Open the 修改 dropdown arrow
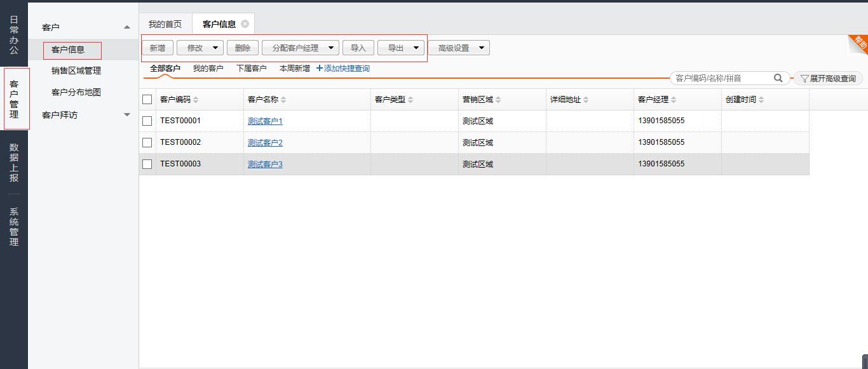Image resolution: width=868 pixels, height=369 pixels. click(x=215, y=48)
